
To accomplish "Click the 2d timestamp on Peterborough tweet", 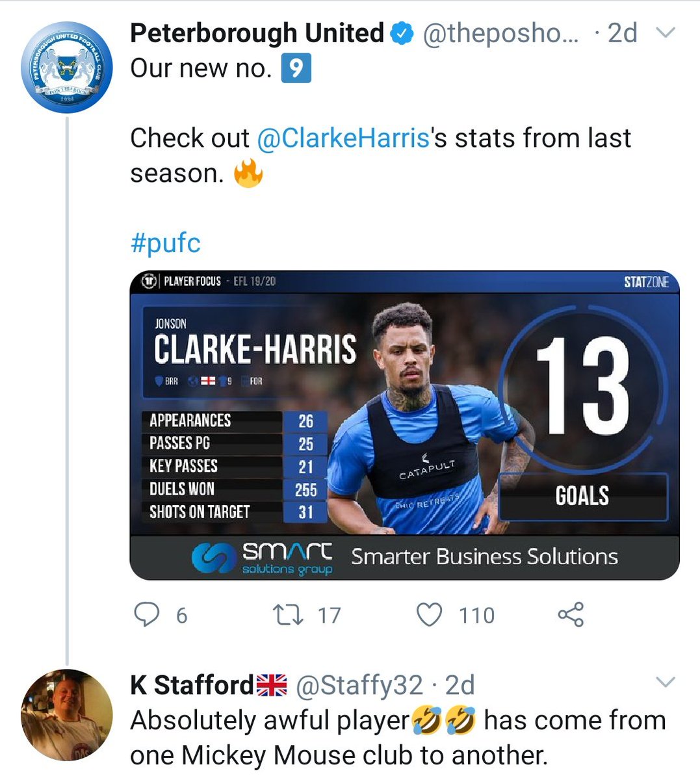I will click(x=623, y=33).
